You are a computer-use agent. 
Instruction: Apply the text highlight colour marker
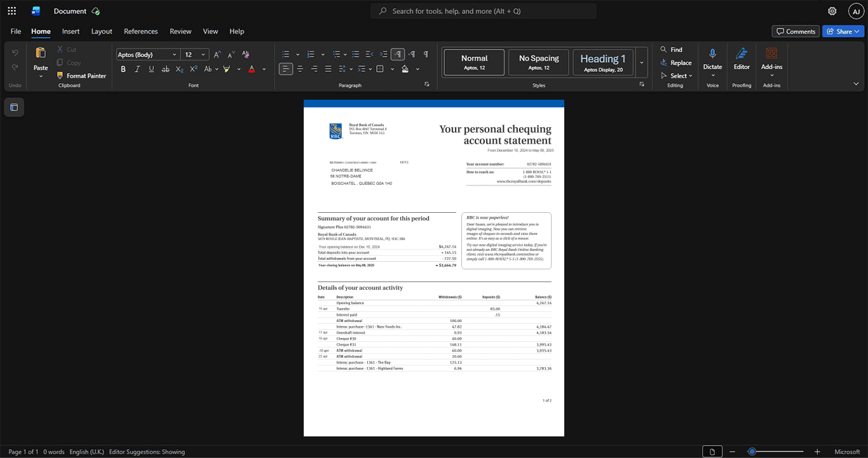click(x=226, y=69)
